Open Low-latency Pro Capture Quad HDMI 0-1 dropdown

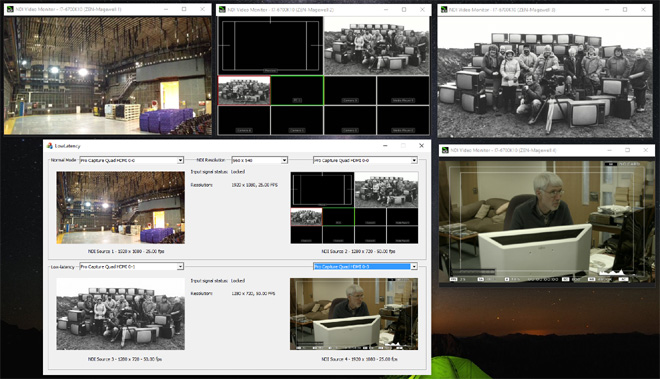131,266
